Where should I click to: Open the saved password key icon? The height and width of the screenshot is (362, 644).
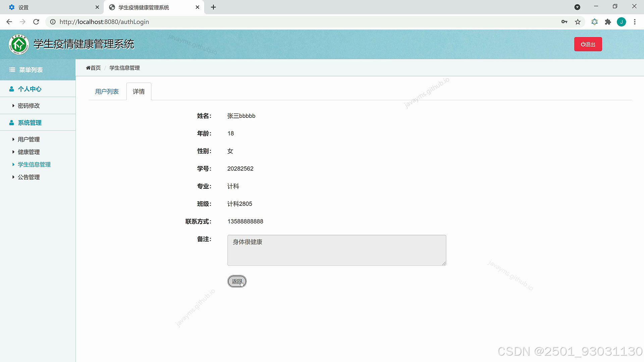pos(564,22)
